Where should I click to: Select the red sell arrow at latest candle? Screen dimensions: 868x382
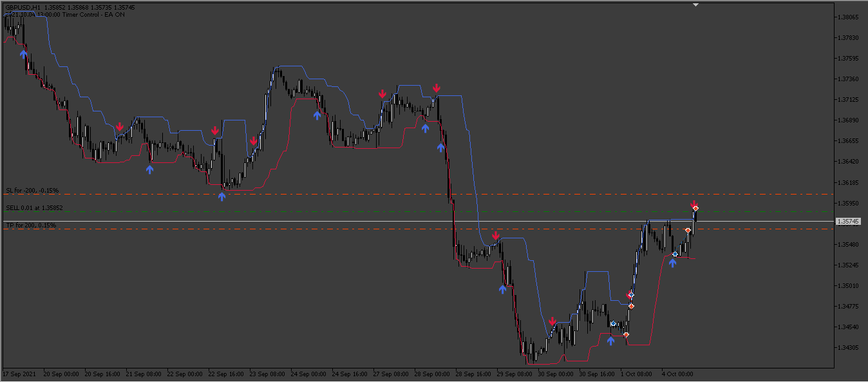coord(693,204)
